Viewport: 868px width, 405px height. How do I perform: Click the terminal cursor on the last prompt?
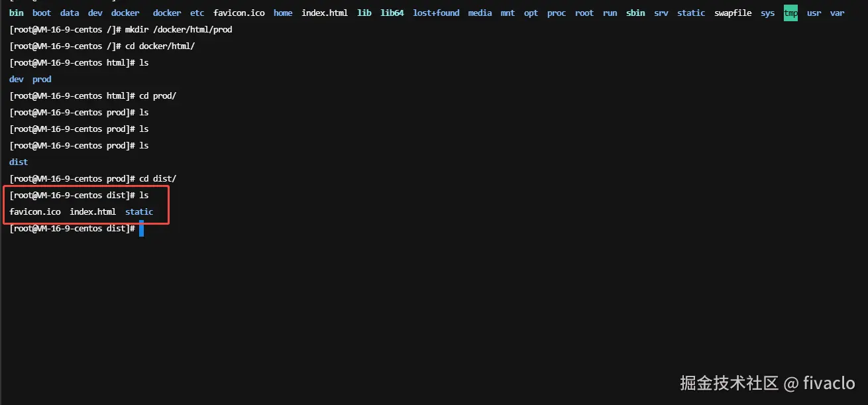(x=141, y=229)
